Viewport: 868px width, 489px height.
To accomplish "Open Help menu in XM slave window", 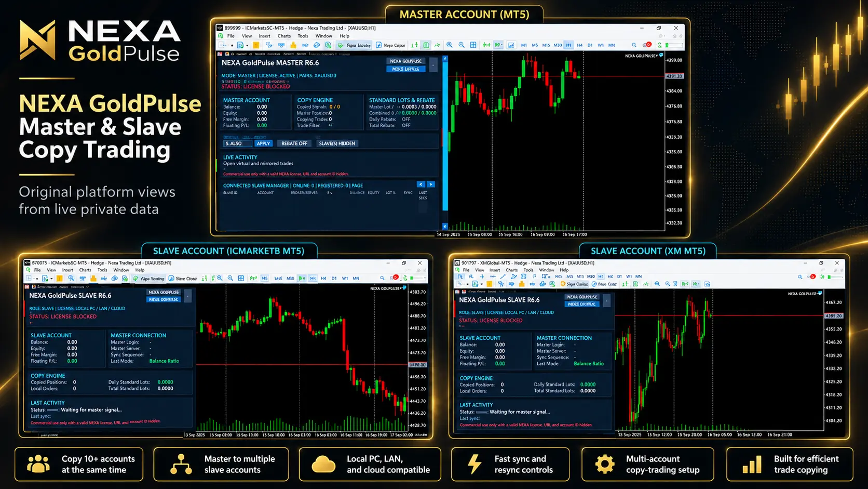I will [564, 270].
